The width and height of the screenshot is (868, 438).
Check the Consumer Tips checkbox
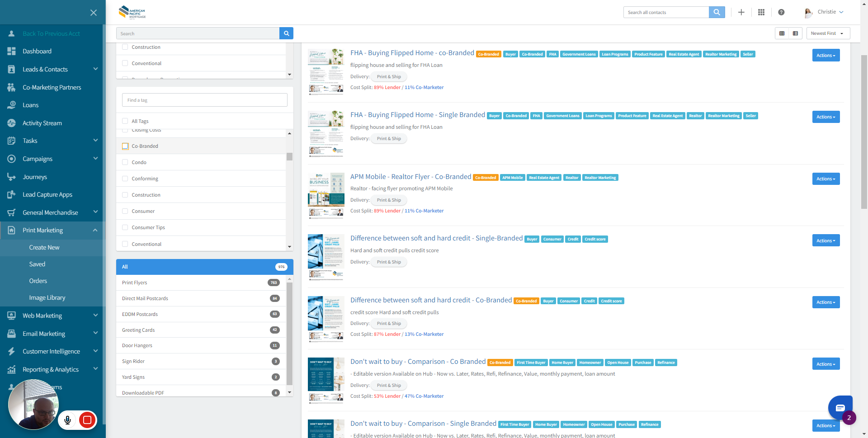pyautogui.click(x=125, y=227)
